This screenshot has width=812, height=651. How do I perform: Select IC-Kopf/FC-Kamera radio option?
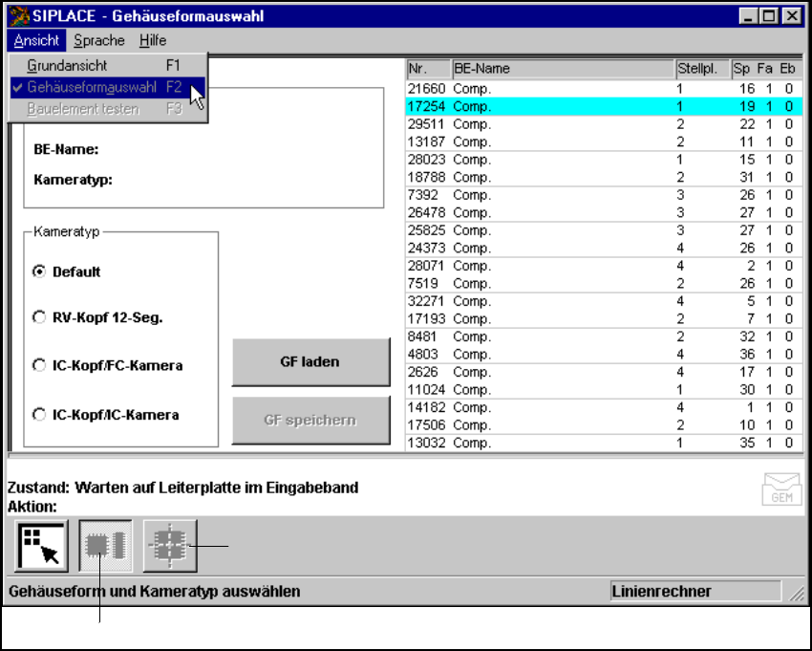tap(39, 365)
